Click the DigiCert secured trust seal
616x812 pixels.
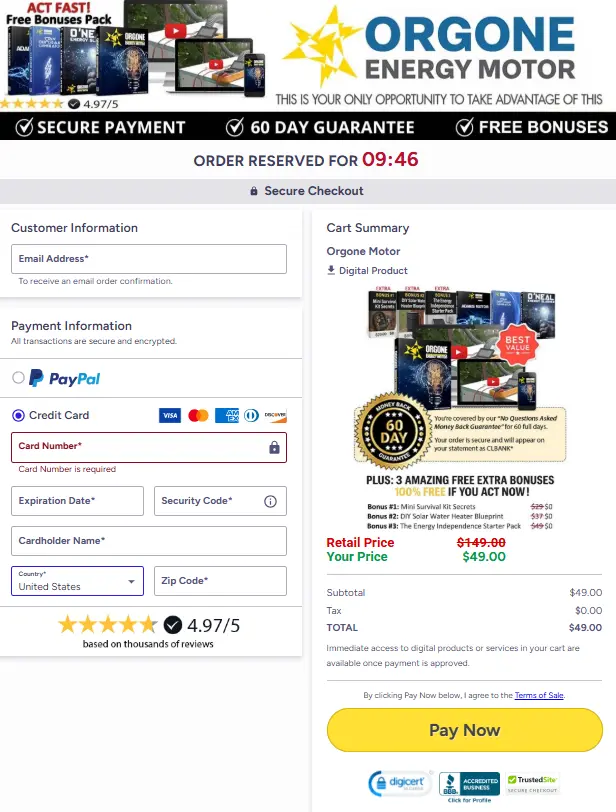[397, 782]
